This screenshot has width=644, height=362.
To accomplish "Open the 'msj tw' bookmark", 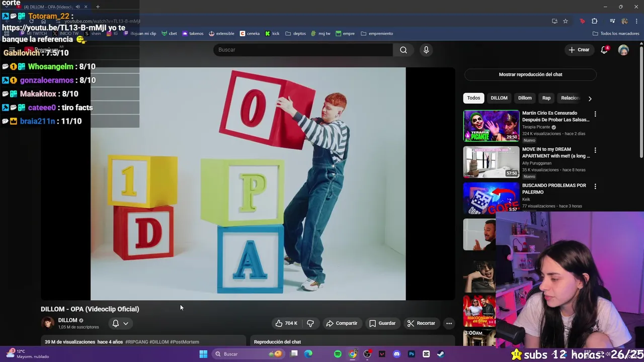I will point(320,34).
